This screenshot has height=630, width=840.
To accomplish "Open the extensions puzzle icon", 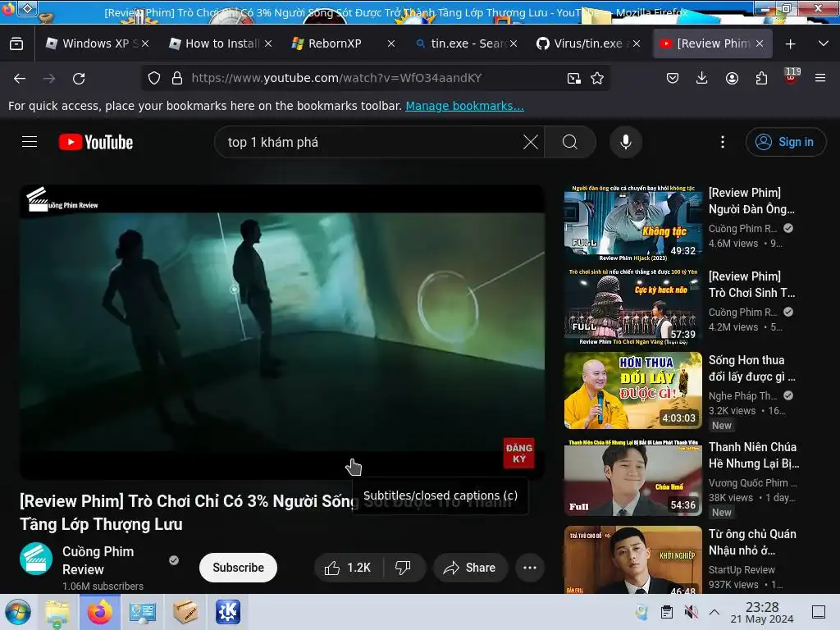I will (761, 78).
